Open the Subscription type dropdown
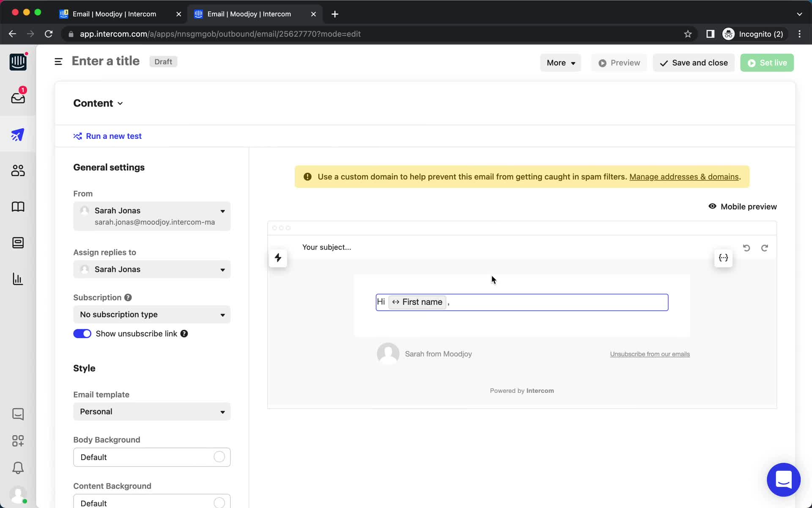This screenshot has width=812, height=508. [152, 314]
